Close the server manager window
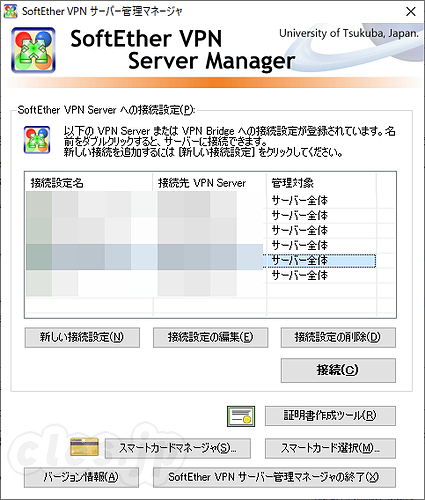The image size is (425, 500). [411, 12]
